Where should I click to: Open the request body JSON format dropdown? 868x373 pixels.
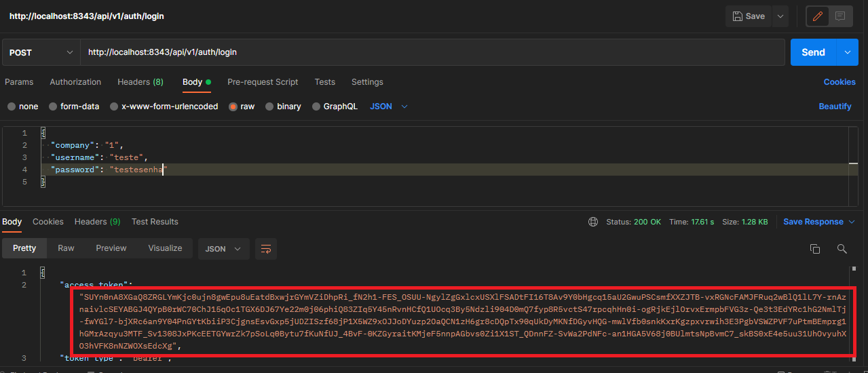389,106
